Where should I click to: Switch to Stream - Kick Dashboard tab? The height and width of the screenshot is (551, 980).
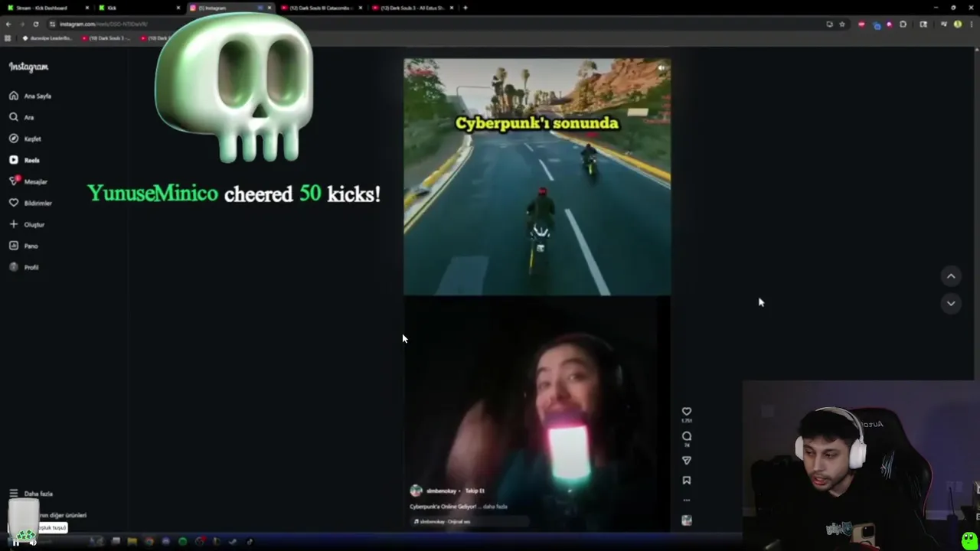click(x=47, y=8)
